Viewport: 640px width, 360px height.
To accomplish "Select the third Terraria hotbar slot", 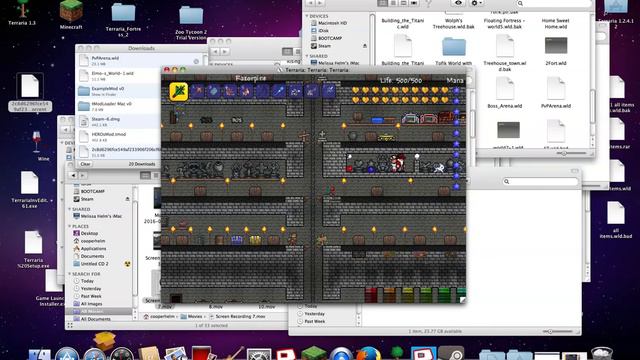I will point(214,91).
